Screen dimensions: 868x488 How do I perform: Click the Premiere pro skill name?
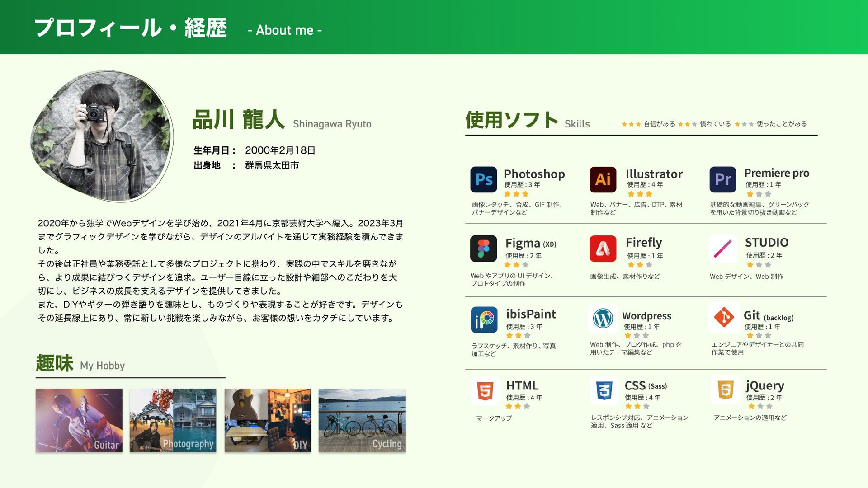[777, 173]
